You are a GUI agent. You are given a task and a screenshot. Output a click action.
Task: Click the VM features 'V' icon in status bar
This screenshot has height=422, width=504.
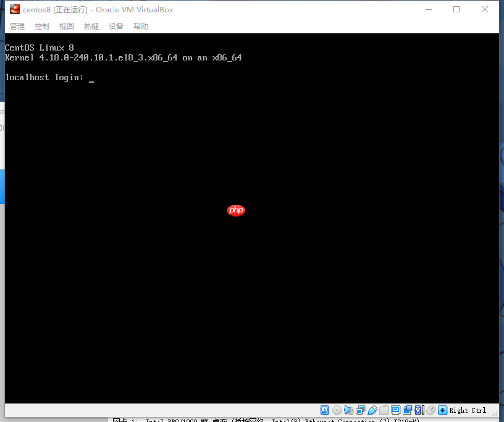pos(418,410)
